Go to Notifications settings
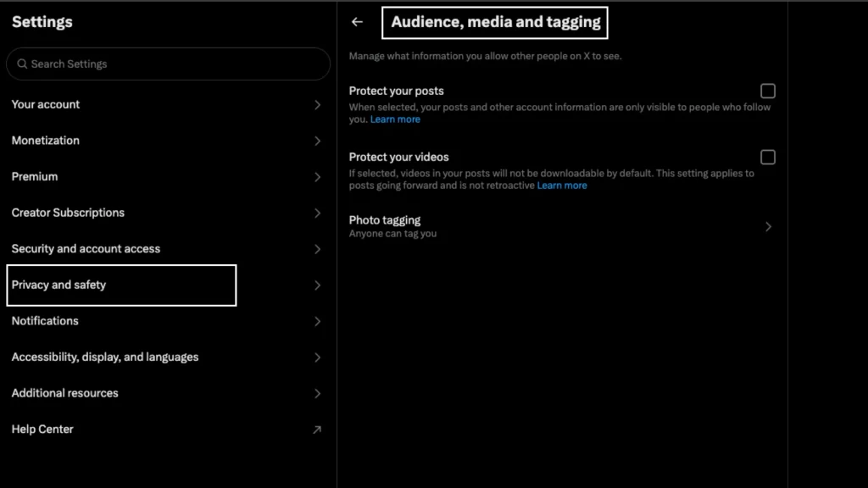868x488 pixels. (x=45, y=321)
